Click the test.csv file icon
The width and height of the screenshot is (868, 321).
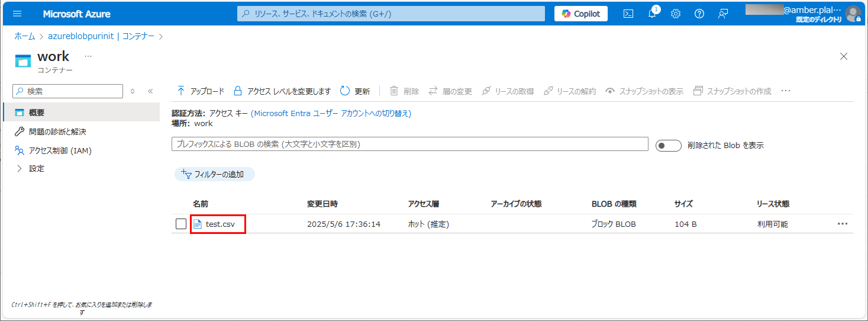click(198, 224)
